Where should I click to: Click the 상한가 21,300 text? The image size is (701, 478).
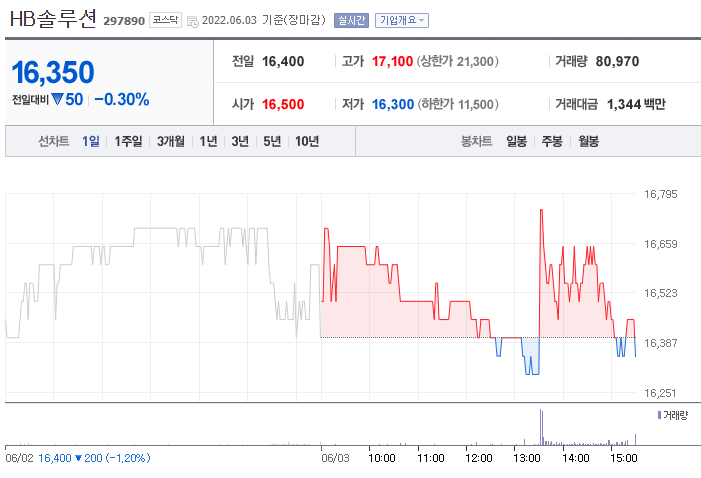457,61
